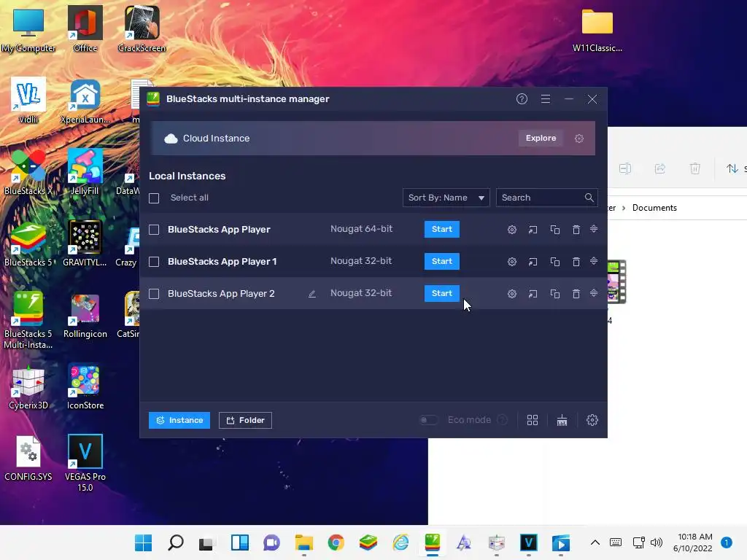Image resolution: width=747 pixels, height=560 pixels.
Task: Select CONFIG.SYS file on desktop
Action: point(28,457)
